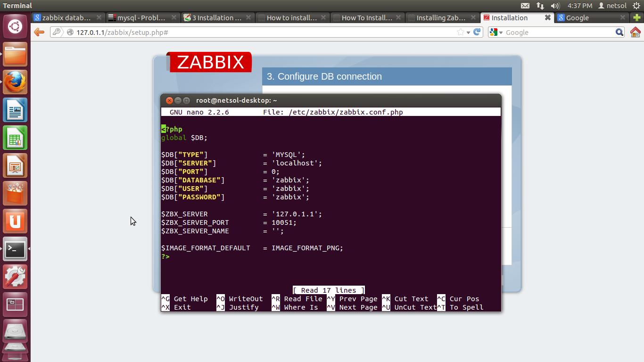Click the $IMAGE_FORMAT_DEFAULT line
This screenshot has height=362, width=644.
252,248
